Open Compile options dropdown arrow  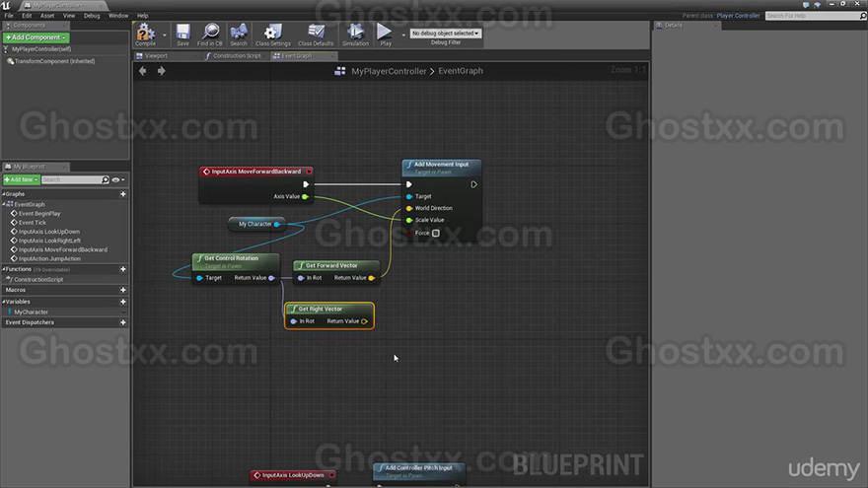[165, 35]
